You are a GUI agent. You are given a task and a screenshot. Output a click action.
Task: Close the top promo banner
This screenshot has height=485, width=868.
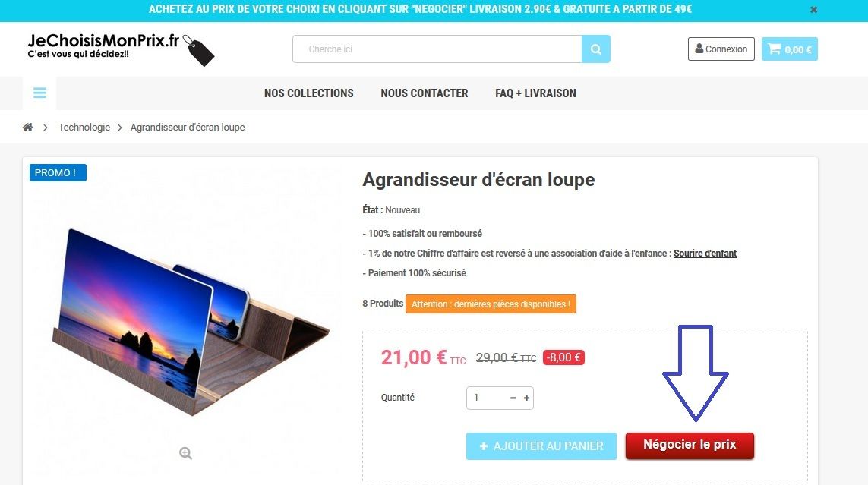click(814, 9)
